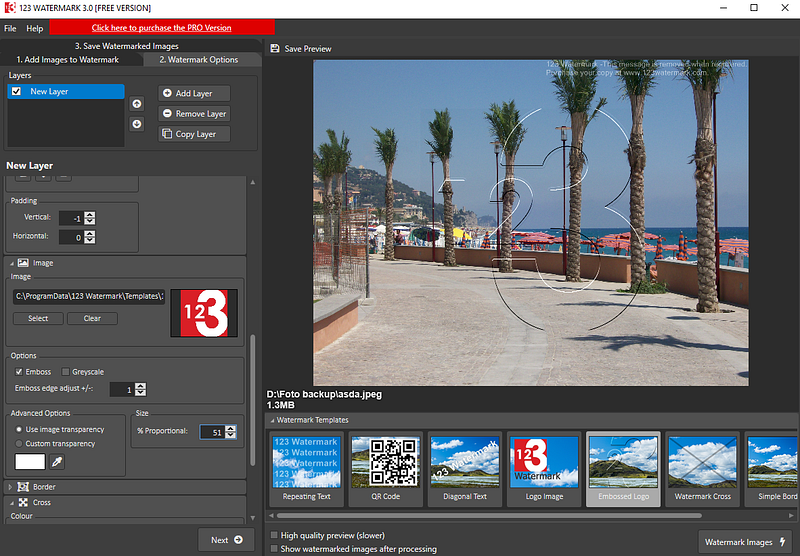This screenshot has height=556, width=800.
Task: Select the Logo Image template
Action: pos(544,469)
